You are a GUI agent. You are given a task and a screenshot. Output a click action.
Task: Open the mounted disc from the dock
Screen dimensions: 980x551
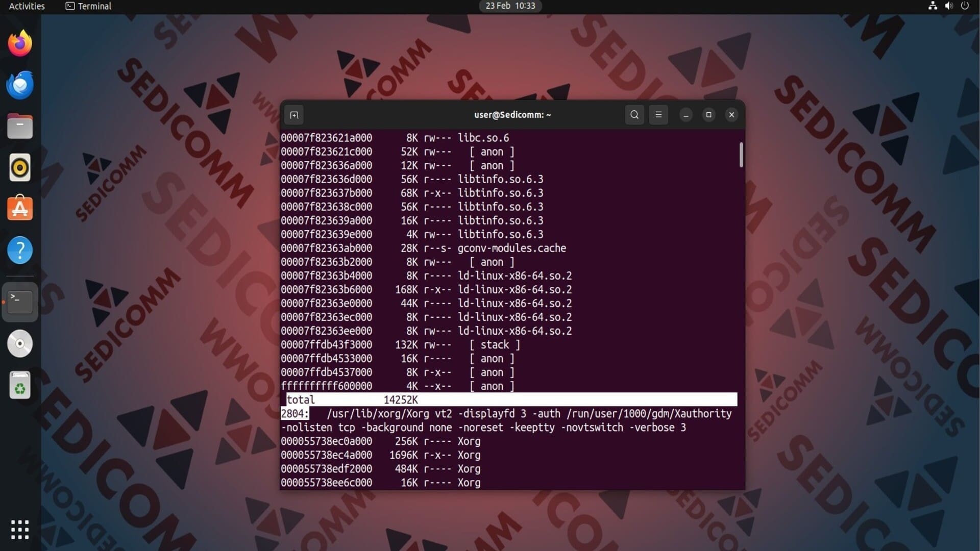point(20,343)
